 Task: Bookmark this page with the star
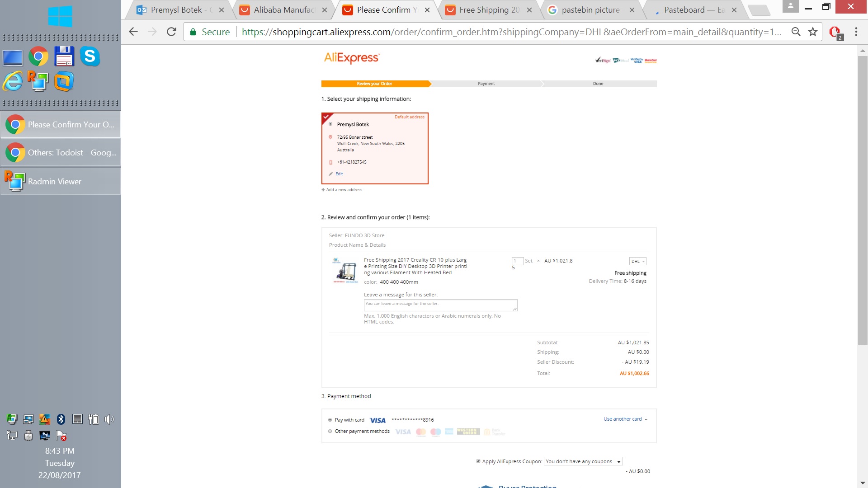coord(813,32)
